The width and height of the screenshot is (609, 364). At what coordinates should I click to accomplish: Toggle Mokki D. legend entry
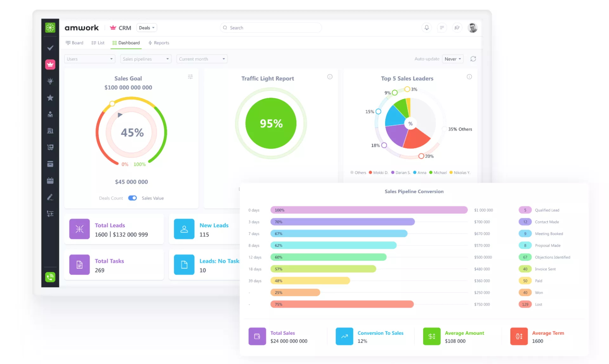(378, 172)
